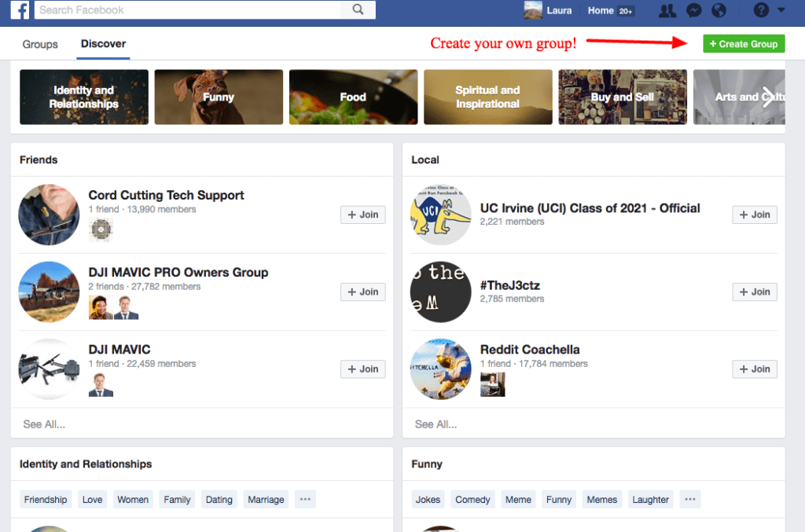Open Spiritual and Inspirational category card
Screen dimensions: 805x532
pyautogui.click(x=488, y=97)
